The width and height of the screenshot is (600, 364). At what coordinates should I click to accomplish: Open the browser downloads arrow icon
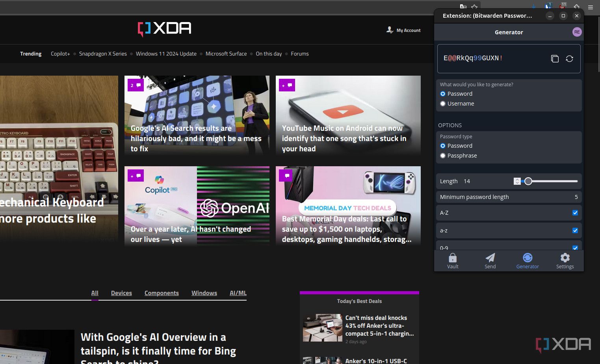(534, 7)
